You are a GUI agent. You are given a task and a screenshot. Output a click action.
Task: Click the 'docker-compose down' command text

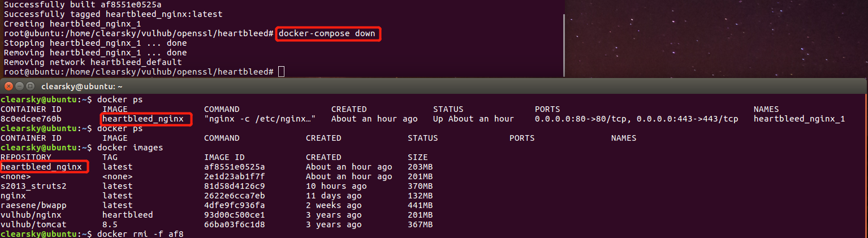point(327,33)
